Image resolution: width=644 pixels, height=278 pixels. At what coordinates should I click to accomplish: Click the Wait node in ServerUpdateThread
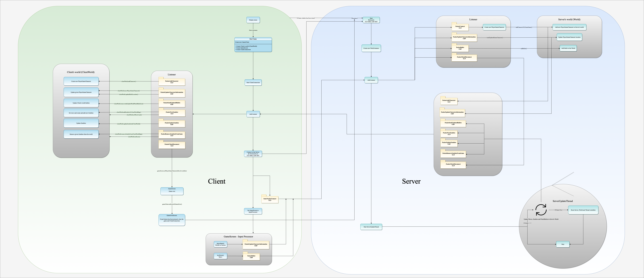pos(563,244)
